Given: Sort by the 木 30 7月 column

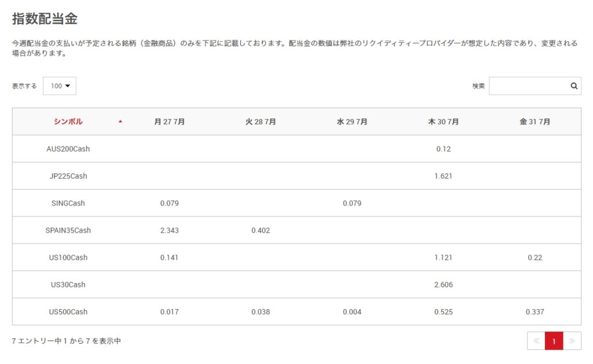Looking at the screenshot, I should click(444, 122).
